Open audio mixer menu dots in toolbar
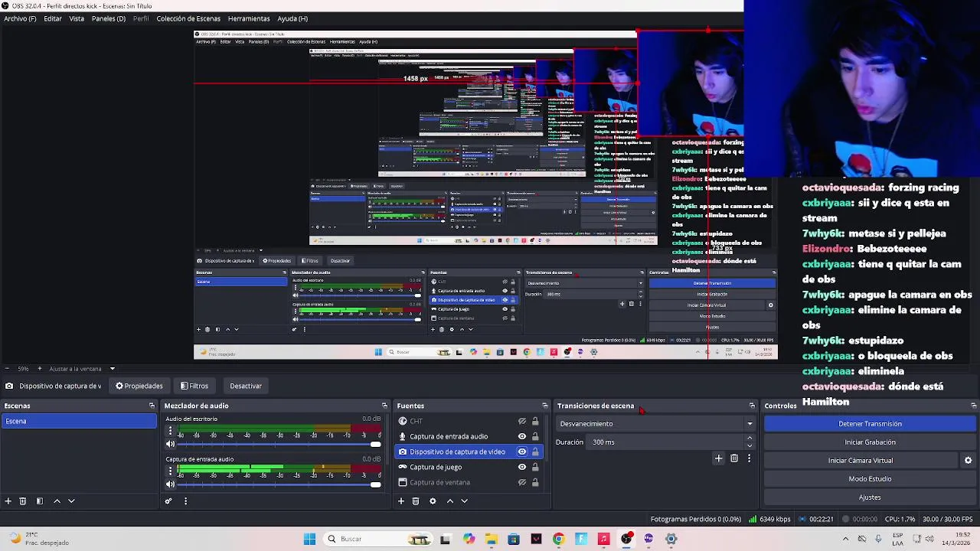 pos(185,501)
